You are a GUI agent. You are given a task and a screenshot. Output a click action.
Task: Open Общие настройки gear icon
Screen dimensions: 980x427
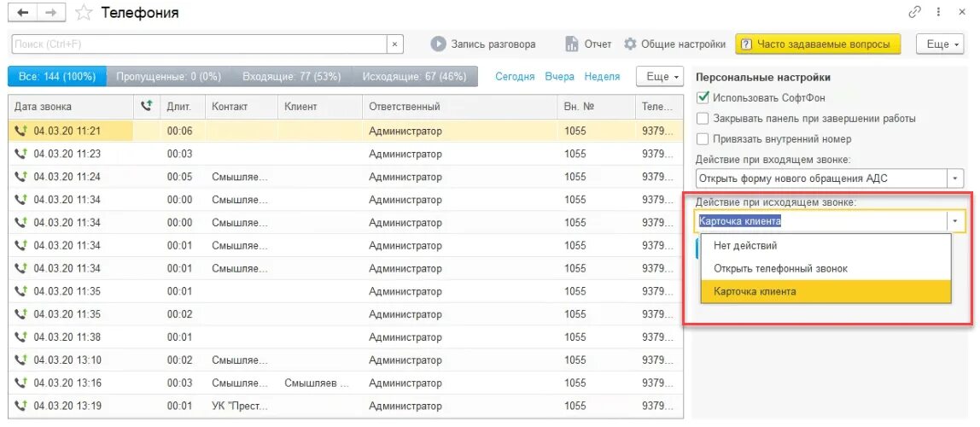point(631,44)
